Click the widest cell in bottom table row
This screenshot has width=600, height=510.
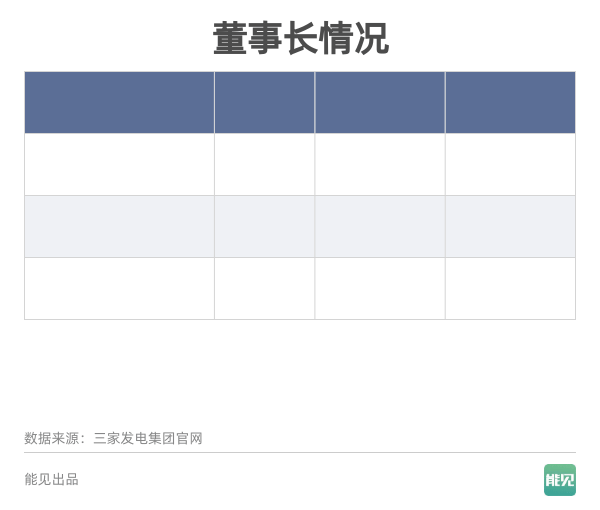(119, 288)
